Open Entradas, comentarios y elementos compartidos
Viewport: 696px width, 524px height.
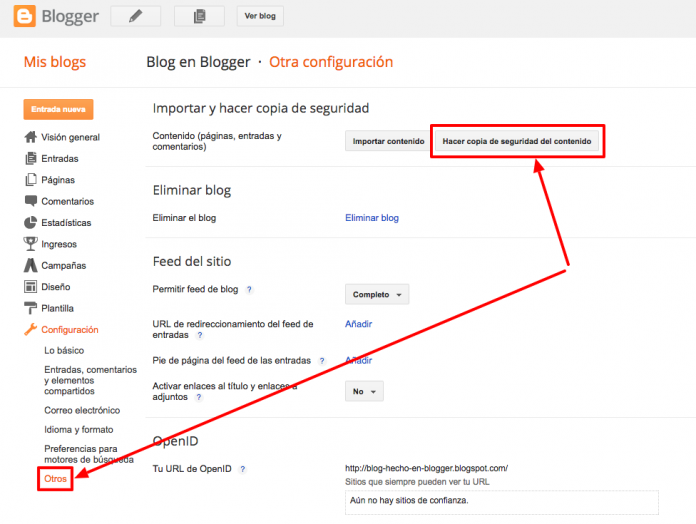90,380
